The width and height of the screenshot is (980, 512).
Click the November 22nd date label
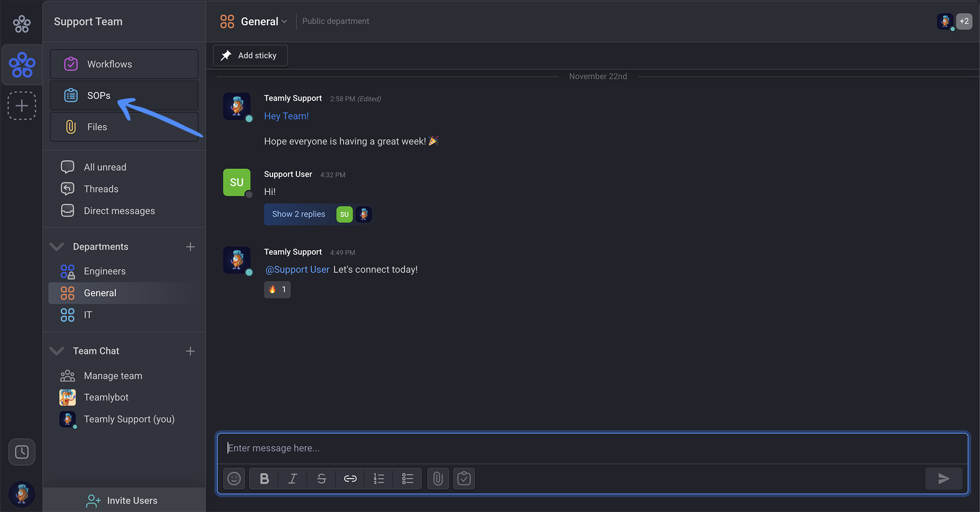click(598, 76)
